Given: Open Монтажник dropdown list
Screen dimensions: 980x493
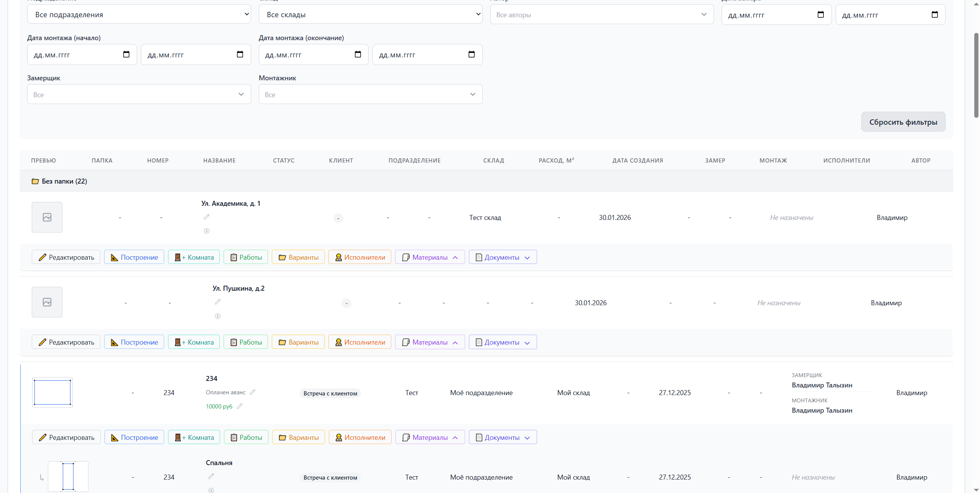Looking at the screenshot, I should (370, 94).
